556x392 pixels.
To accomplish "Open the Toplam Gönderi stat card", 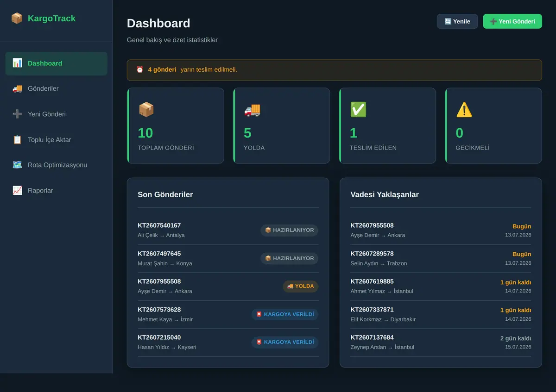I will click(x=176, y=126).
